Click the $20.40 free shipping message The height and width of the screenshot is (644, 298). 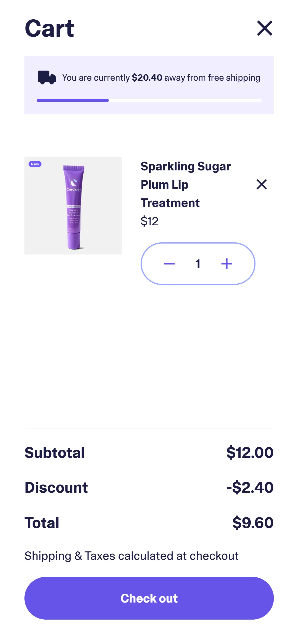[x=161, y=78]
